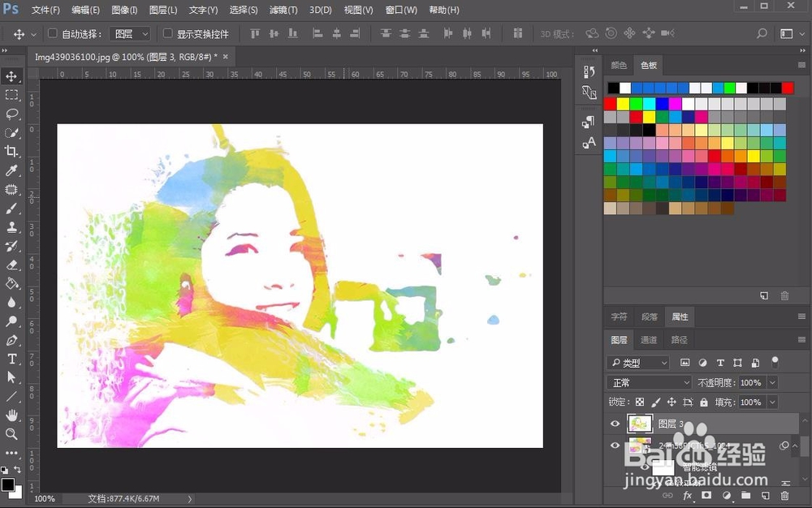
Task: Select the Paint Bucket tool
Action: 11,283
